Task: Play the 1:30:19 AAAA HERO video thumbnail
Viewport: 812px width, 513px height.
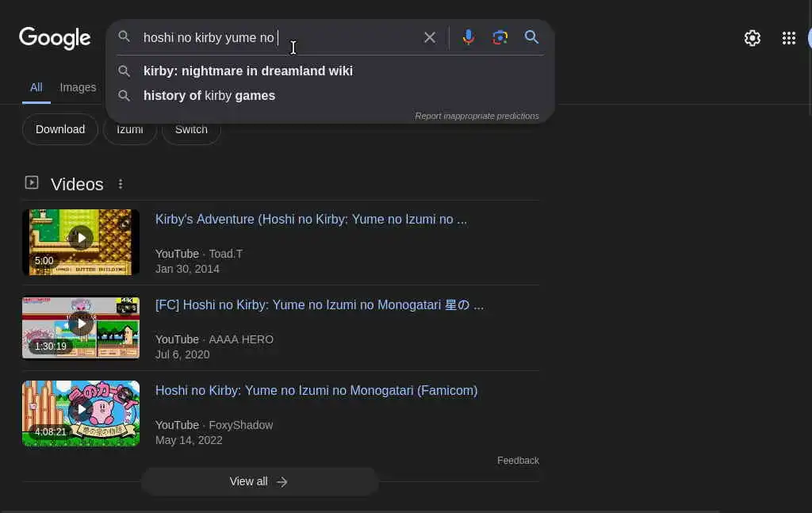Action: (x=81, y=327)
